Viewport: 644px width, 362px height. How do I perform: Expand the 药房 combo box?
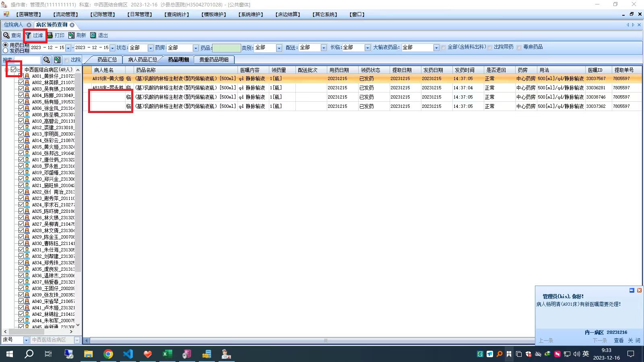[196, 48]
